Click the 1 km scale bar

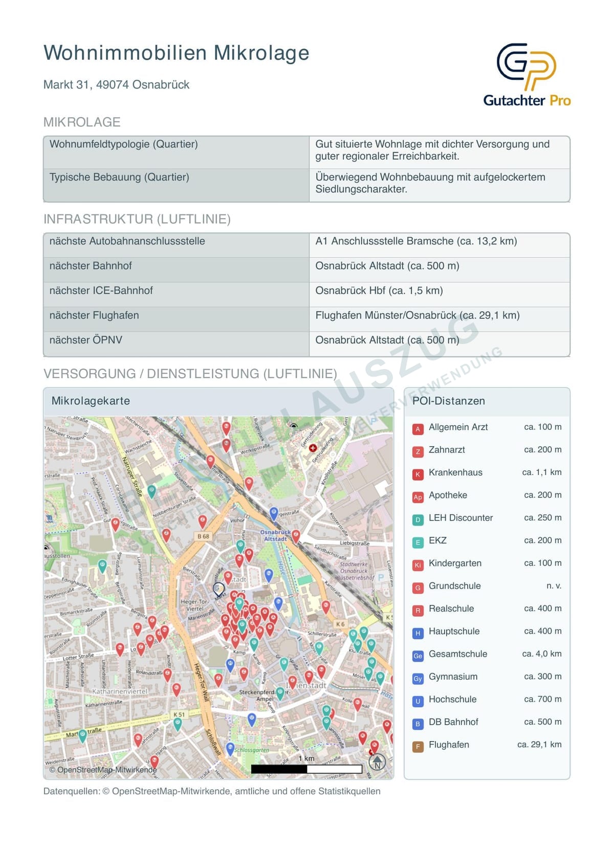[306, 769]
